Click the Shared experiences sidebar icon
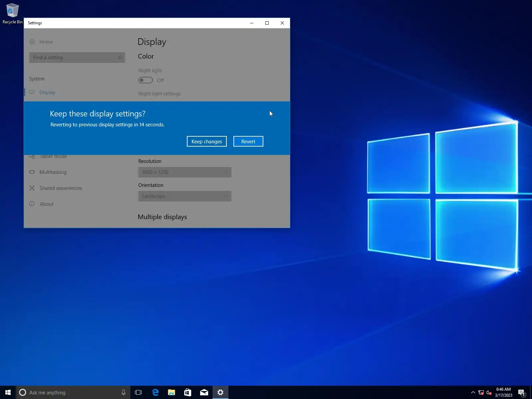This screenshot has height=399, width=532. click(32, 188)
